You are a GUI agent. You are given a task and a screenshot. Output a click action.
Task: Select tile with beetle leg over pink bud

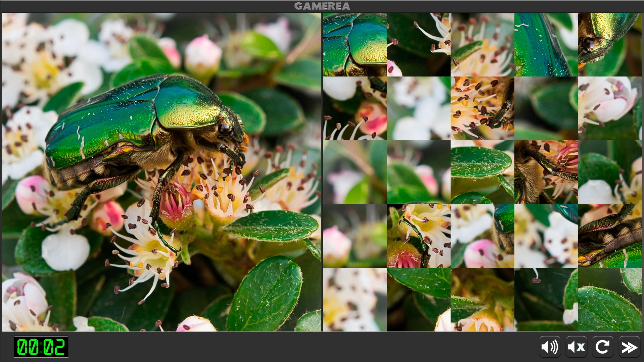click(419, 236)
